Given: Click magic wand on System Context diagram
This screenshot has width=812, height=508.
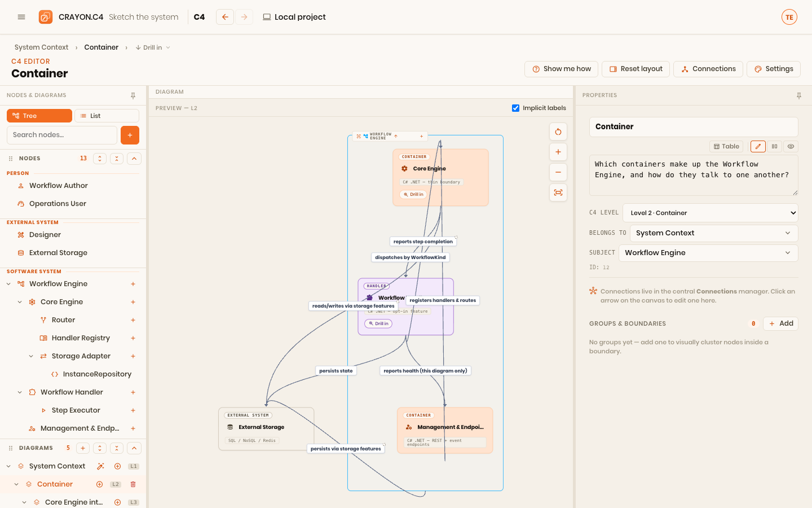Looking at the screenshot, I should click(x=100, y=466).
